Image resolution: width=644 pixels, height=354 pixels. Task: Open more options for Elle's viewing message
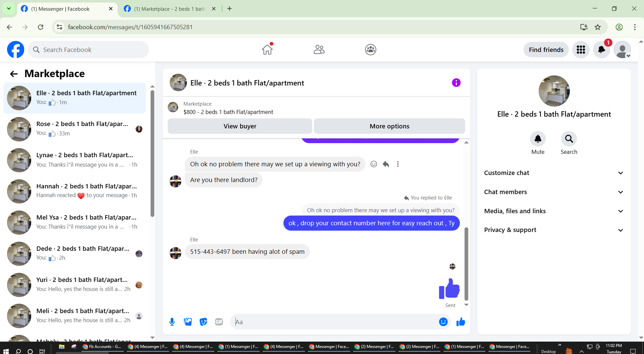click(x=398, y=164)
